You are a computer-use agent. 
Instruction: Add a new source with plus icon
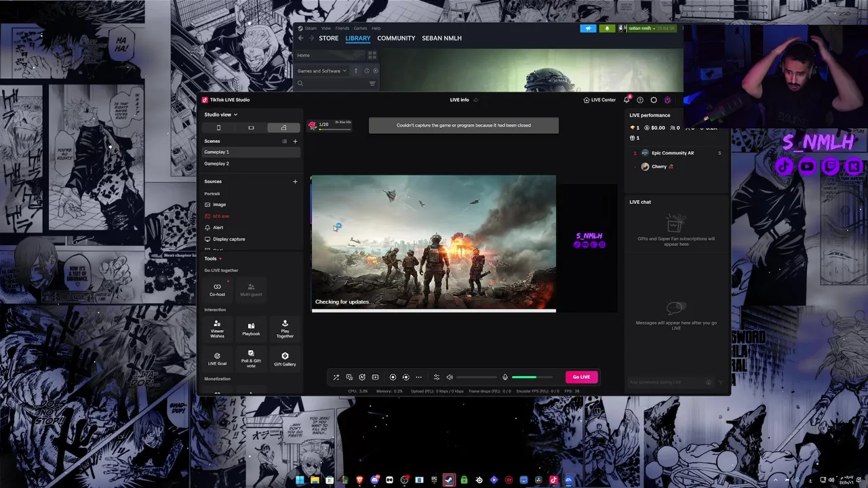[x=295, y=181]
